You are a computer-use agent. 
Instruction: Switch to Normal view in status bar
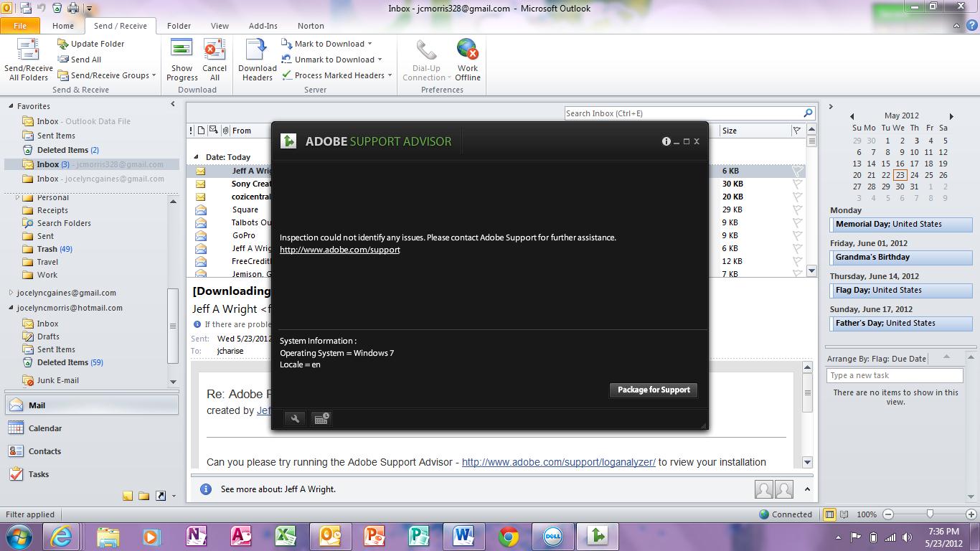829,514
